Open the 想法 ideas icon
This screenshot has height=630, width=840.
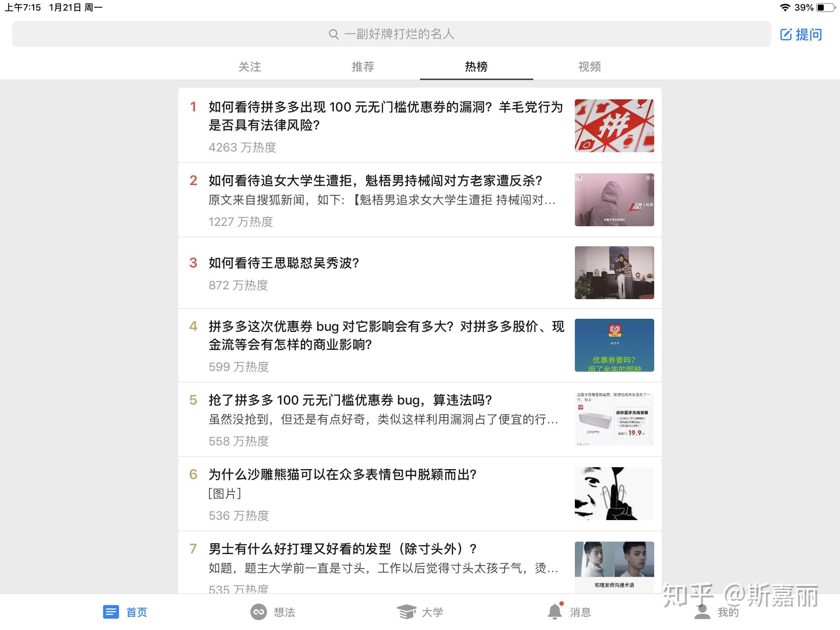pos(259,612)
